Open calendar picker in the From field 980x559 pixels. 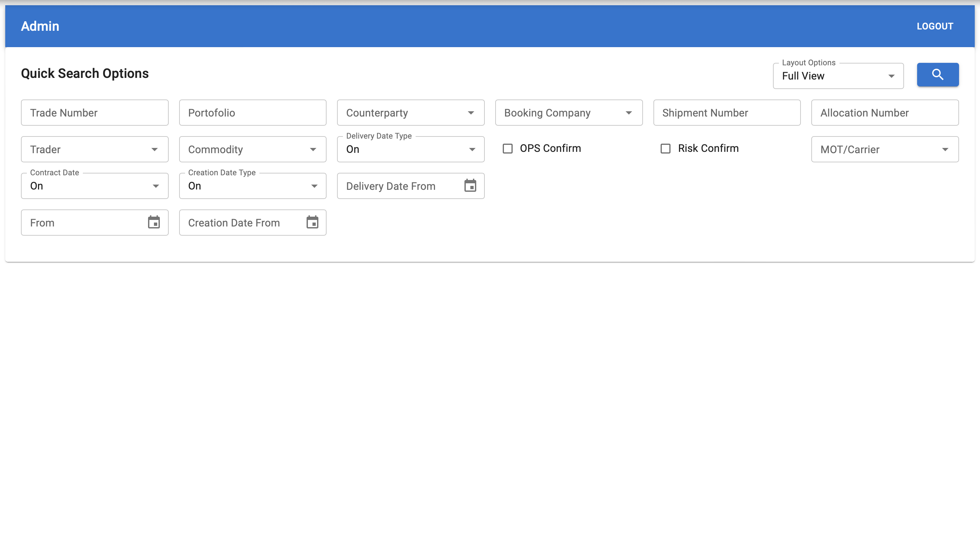click(x=154, y=222)
